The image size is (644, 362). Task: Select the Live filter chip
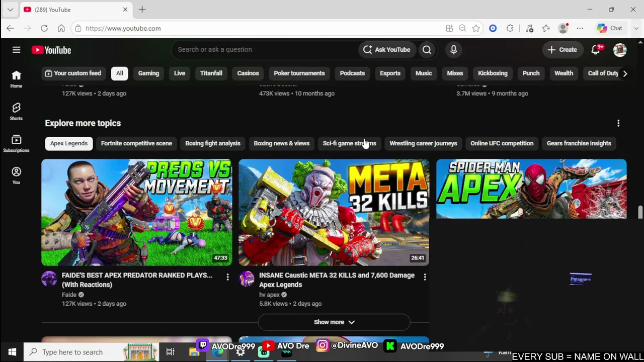click(180, 73)
